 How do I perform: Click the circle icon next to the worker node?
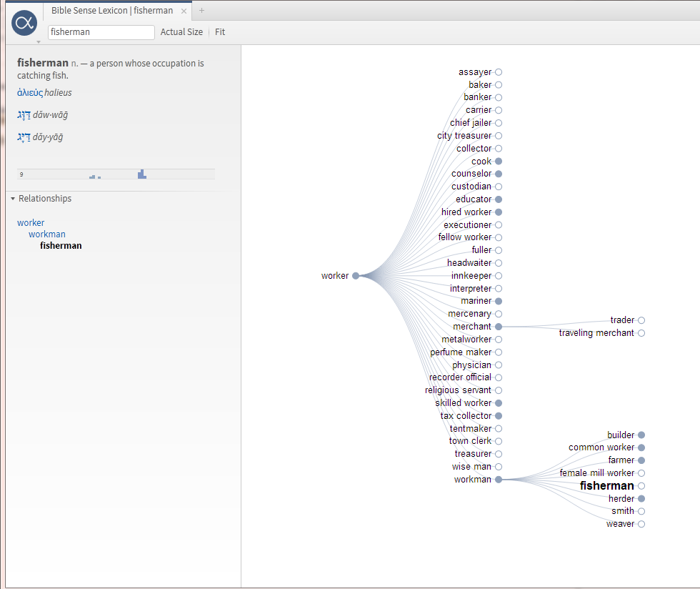pos(355,275)
